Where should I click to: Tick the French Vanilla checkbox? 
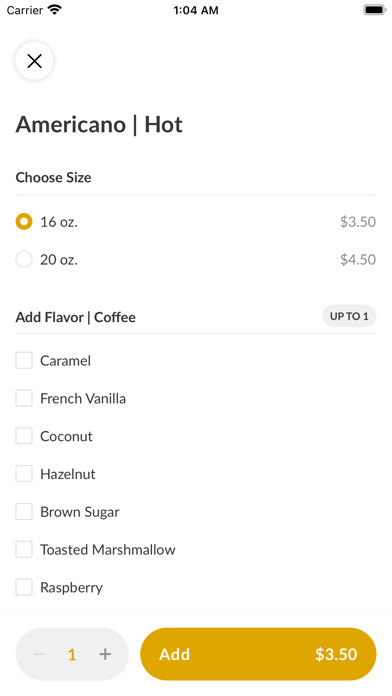point(24,398)
